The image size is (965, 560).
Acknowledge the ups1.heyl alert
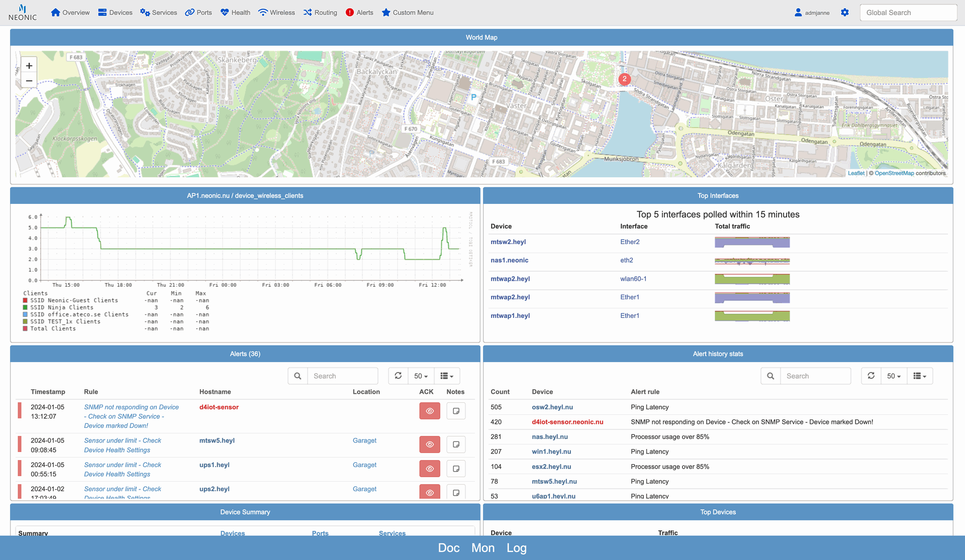click(x=430, y=469)
